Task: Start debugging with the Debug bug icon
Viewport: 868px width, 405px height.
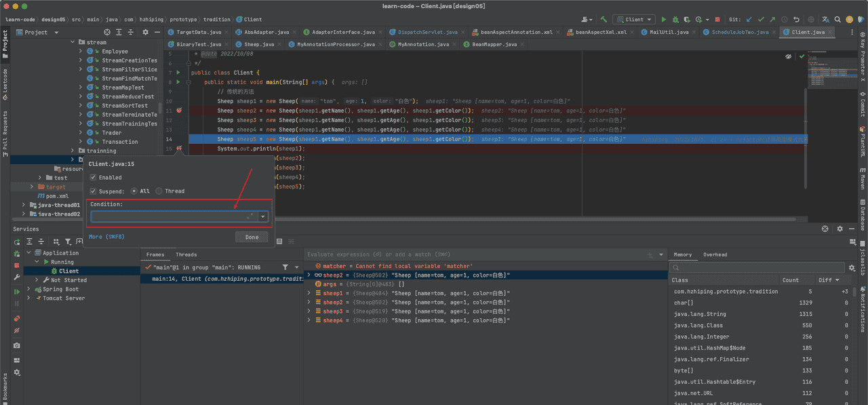Action: point(675,20)
